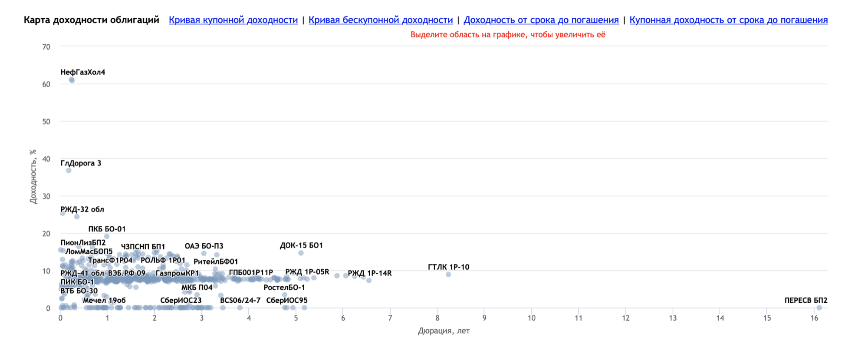Image resolution: width=868 pixels, height=358 pixels.
Task: Click the РЖД 1Р-14R bond label
Action: (370, 273)
